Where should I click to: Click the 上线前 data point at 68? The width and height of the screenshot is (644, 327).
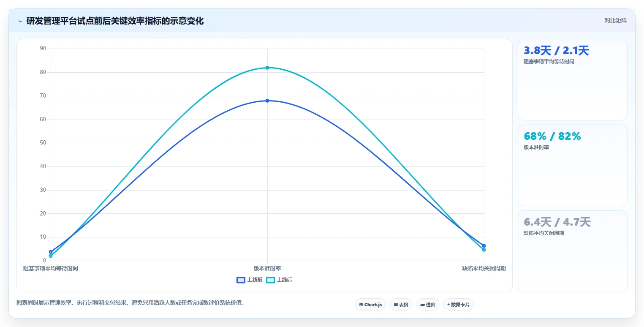[x=267, y=101]
